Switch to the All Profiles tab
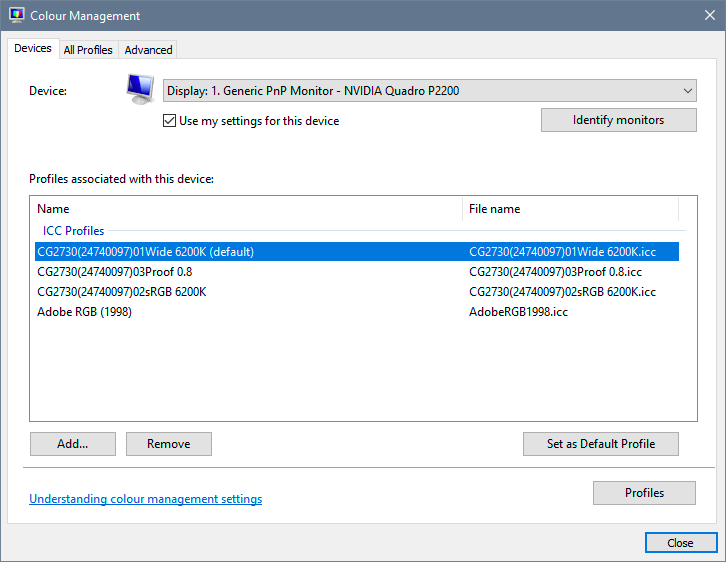This screenshot has height=562, width=726. click(x=88, y=50)
